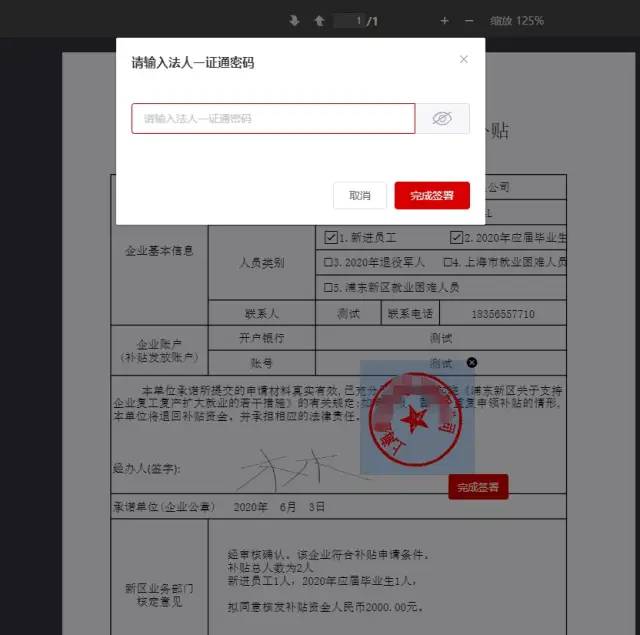This screenshot has height=635, width=640.
Task: Go to next page with down arrow
Action: pyautogui.click(x=294, y=20)
